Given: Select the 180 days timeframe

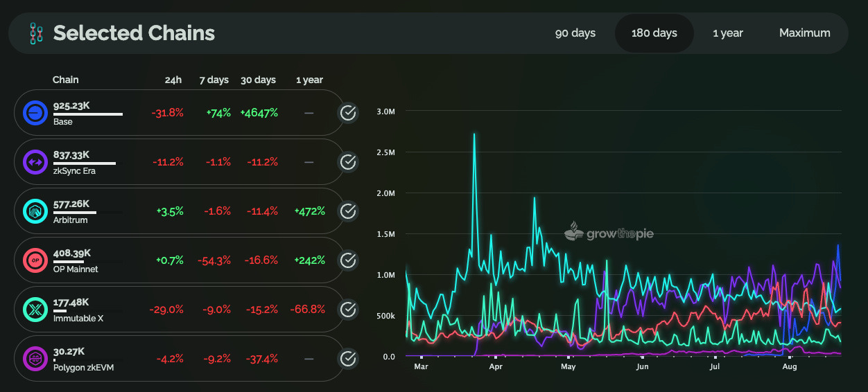Looking at the screenshot, I should point(654,33).
